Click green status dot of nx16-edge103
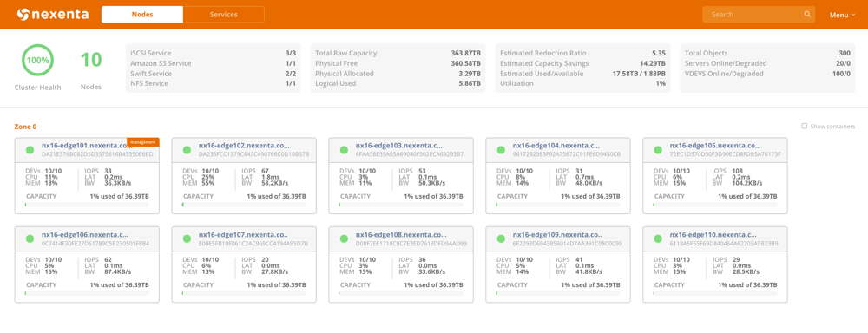868x333 pixels. tap(344, 150)
